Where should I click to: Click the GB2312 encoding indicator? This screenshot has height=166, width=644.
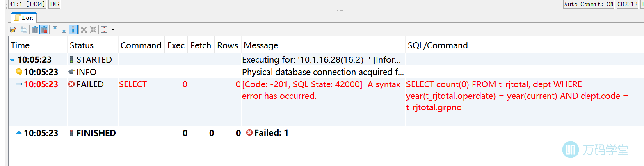click(627, 4)
